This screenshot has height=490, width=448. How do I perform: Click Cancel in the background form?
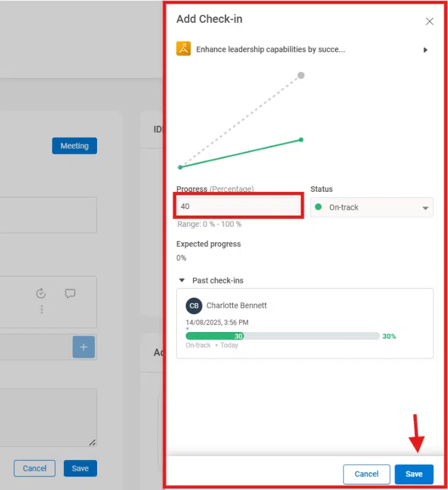(x=34, y=468)
